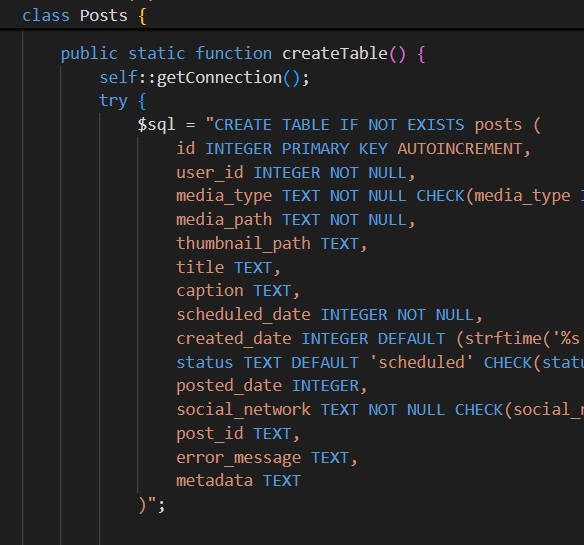Click the function keyword
The image size is (584, 545).
click(x=234, y=54)
